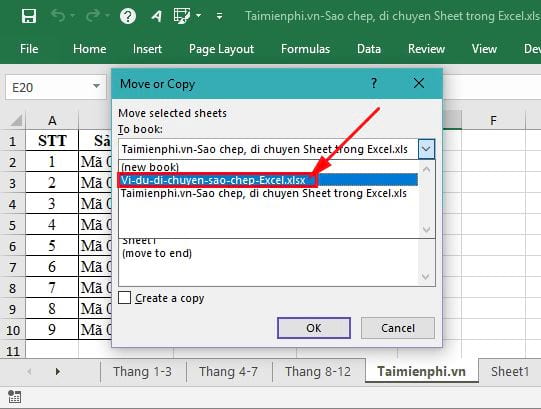Switch to the Thang 4-7 sheet tab
The image size is (541, 409).
(228, 371)
